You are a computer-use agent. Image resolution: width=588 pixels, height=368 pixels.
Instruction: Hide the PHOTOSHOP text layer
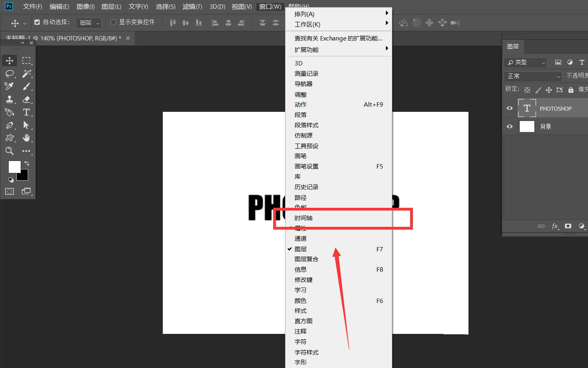510,108
